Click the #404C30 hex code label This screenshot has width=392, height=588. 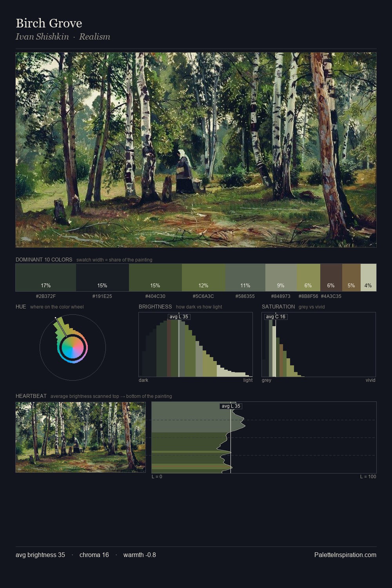tap(155, 296)
